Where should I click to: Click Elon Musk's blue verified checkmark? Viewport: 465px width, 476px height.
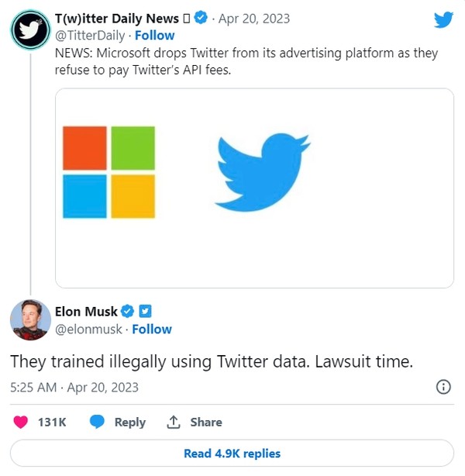tap(129, 312)
